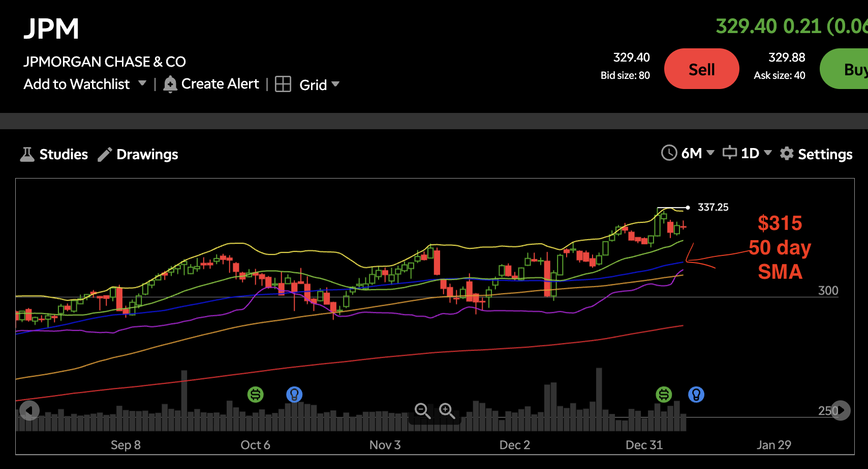Image resolution: width=868 pixels, height=469 pixels.
Task: Zoom out the chart with minus magnifier
Action: [422, 411]
